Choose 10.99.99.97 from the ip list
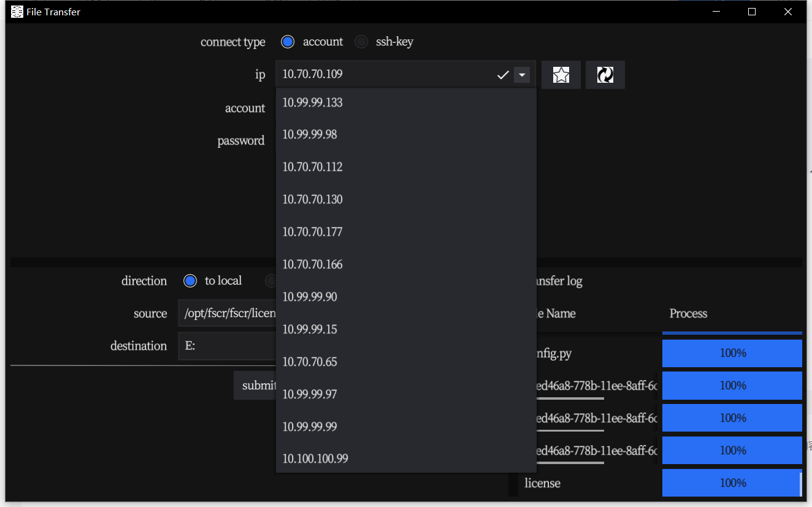The height and width of the screenshot is (507, 812). pyautogui.click(x=406, y=394)
